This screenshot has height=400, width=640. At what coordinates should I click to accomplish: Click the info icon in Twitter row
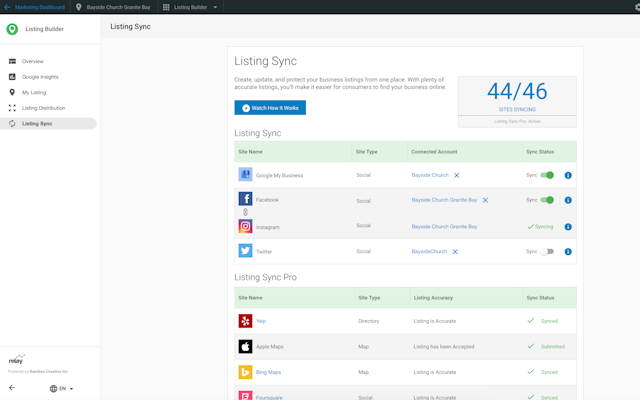[x=568, y=252]
